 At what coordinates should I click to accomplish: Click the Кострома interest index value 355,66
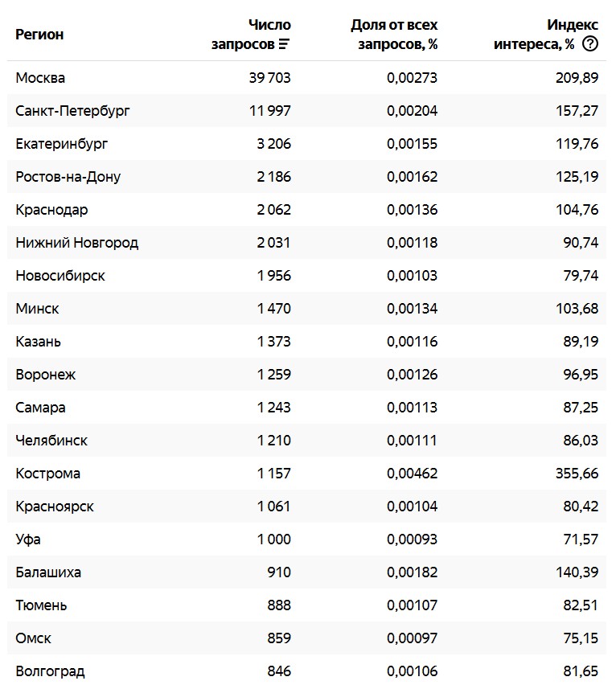coord(577,474)
